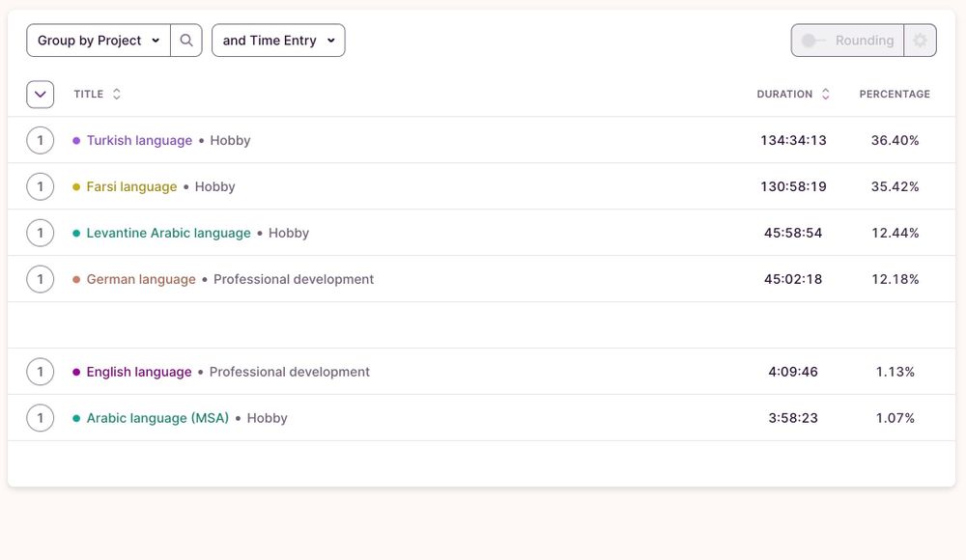Open rounding settings gear icon
Image resolution: width=966 pixels, height=560 pixels.
pos(920,40)
